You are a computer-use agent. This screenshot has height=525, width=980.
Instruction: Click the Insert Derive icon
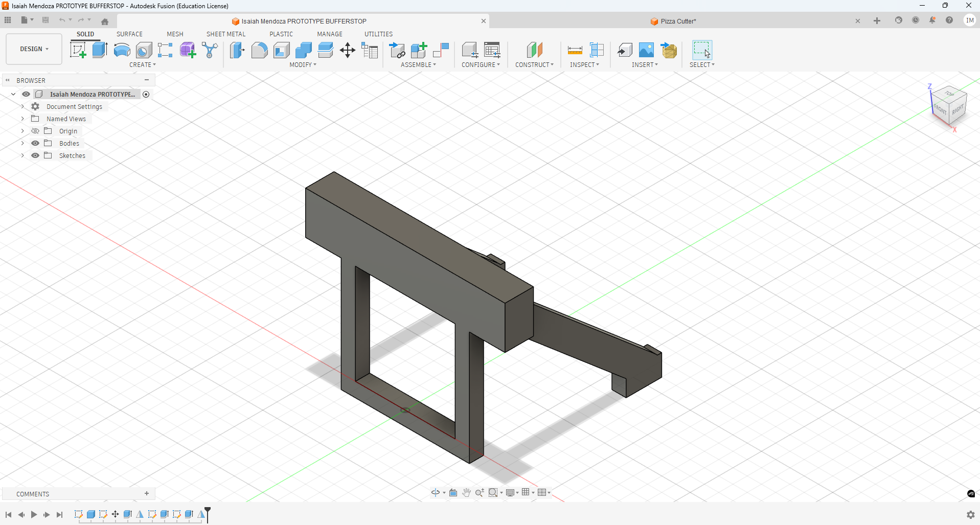tap(624, 50)
